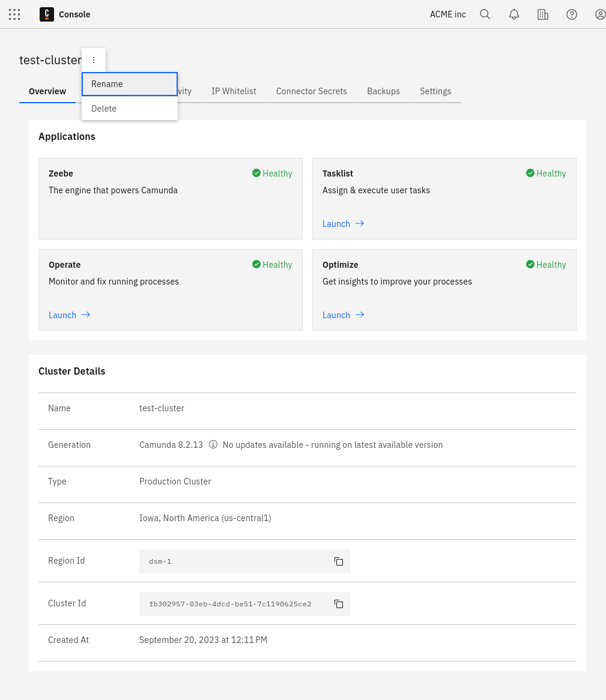Click the Operate Healthy check icon

click(x=256, y=264)
